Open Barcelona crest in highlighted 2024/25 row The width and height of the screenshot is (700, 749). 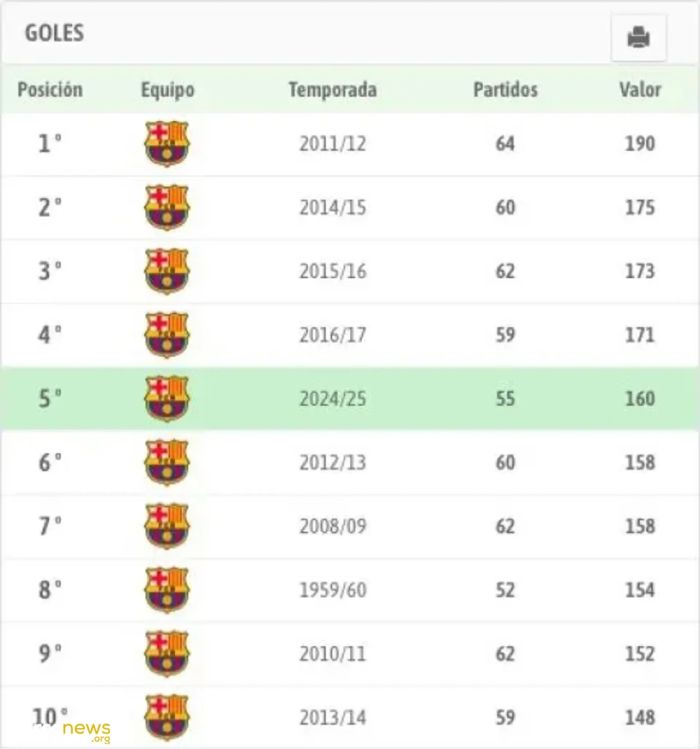click(x=167, y=398)
